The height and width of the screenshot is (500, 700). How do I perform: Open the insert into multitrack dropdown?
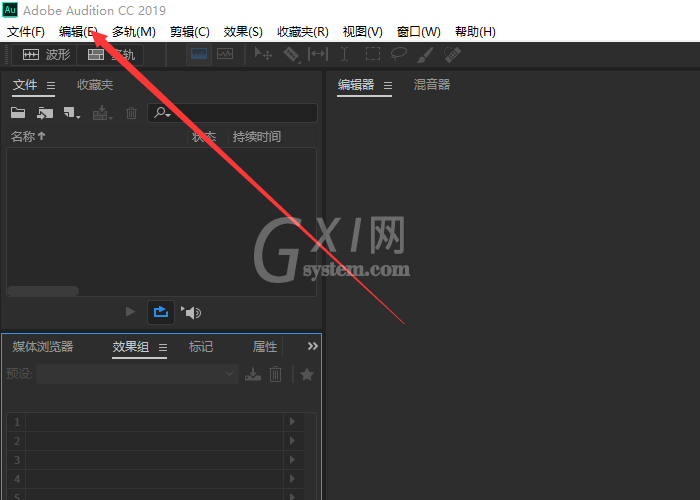tap(102, 113)
